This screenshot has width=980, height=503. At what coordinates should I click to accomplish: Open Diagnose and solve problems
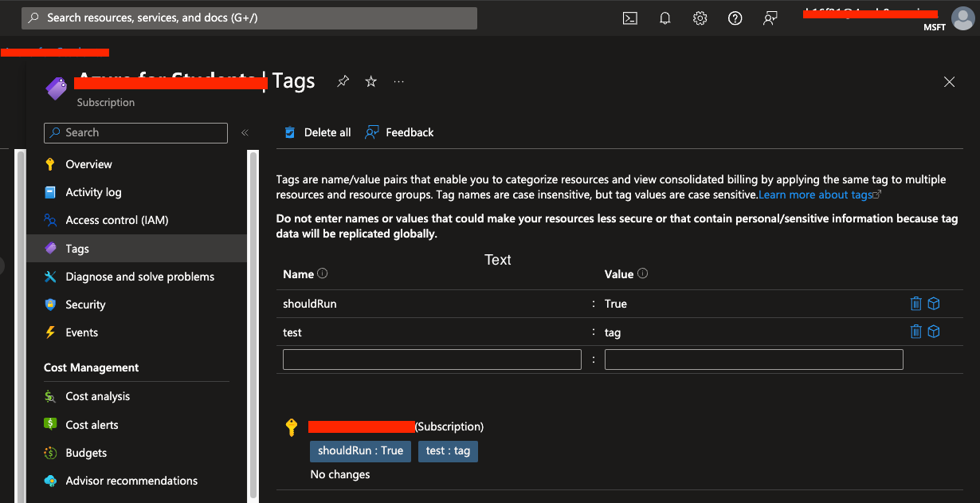coord(140,277)
